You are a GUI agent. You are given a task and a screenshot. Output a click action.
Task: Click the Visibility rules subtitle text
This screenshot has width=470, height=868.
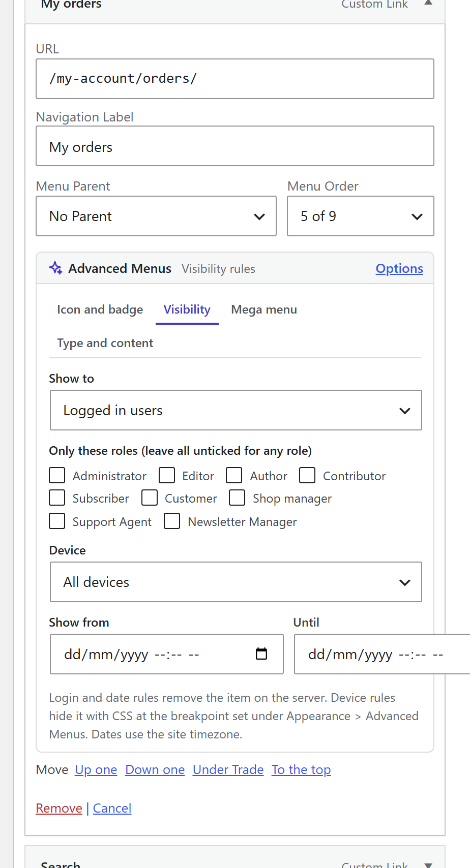pos(219,269)
